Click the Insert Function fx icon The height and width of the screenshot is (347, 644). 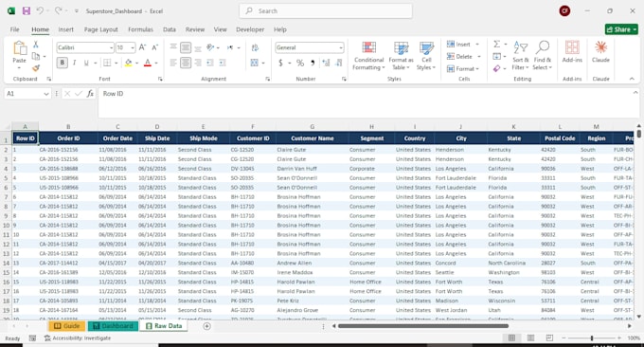(x=90, y=94)
